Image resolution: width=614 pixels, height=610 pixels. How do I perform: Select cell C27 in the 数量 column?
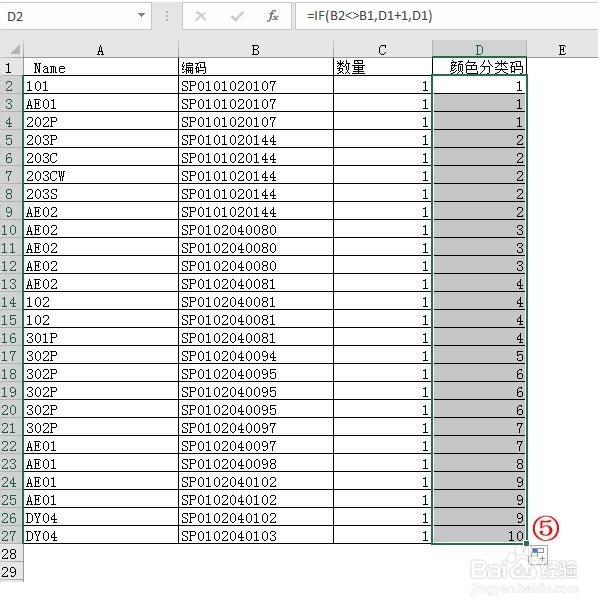(x=382, y=536)
